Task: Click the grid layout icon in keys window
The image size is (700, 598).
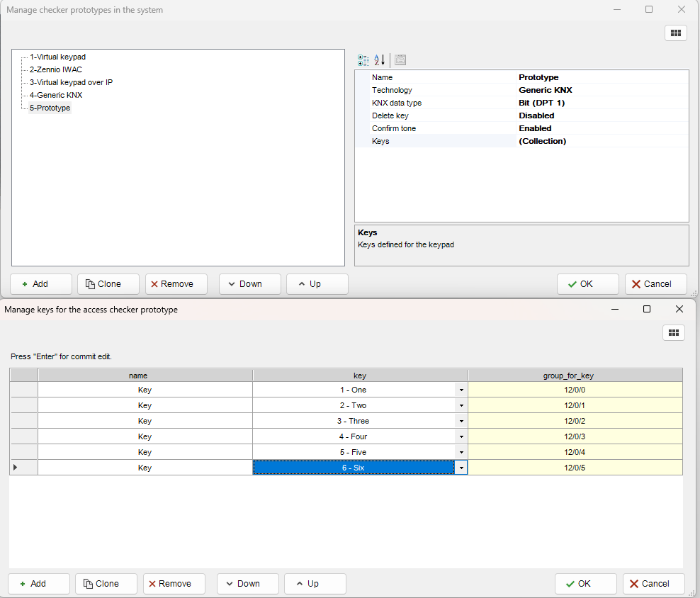Action: click(673, 332)
